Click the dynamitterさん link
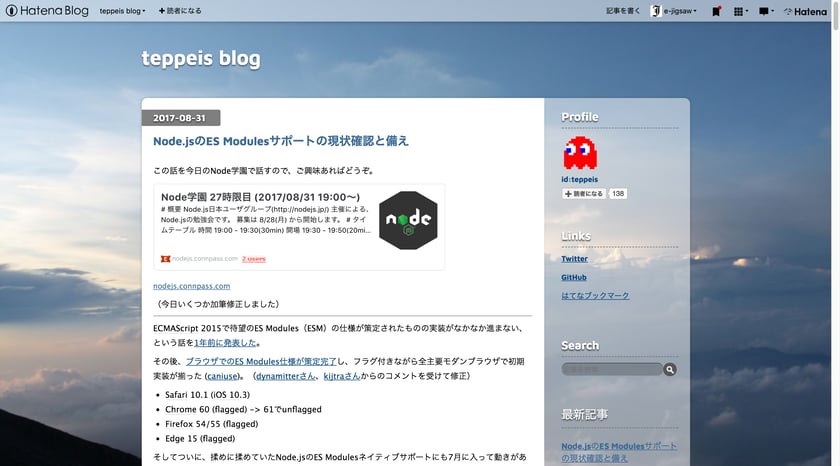The width and height of the screenshot is (840, 466). click(286, 376)
